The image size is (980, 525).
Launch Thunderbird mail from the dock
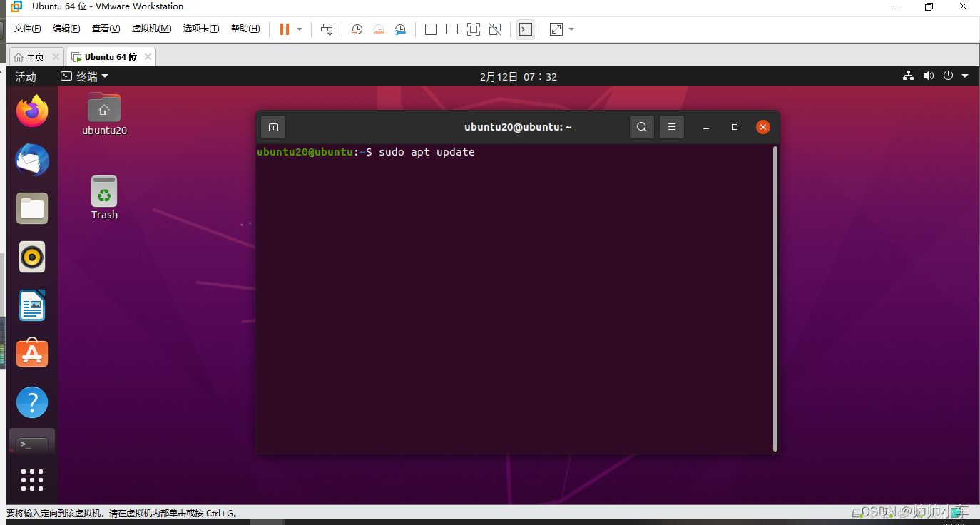(32, 160)
